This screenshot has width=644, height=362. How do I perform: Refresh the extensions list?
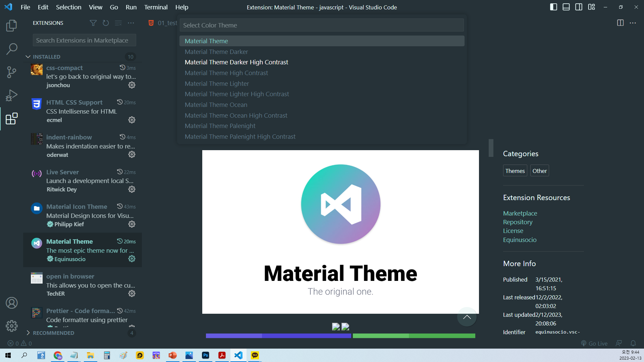[106, 23]
